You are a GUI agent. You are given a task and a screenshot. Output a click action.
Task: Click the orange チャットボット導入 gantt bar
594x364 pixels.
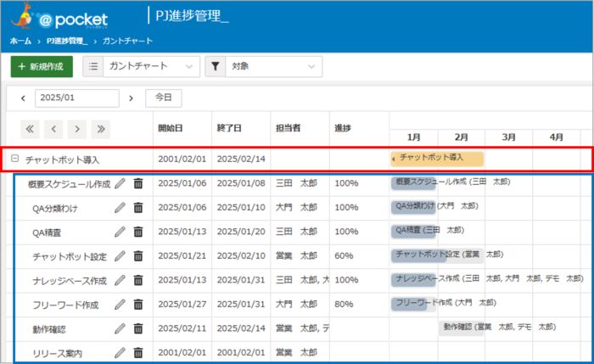point(437,159)
